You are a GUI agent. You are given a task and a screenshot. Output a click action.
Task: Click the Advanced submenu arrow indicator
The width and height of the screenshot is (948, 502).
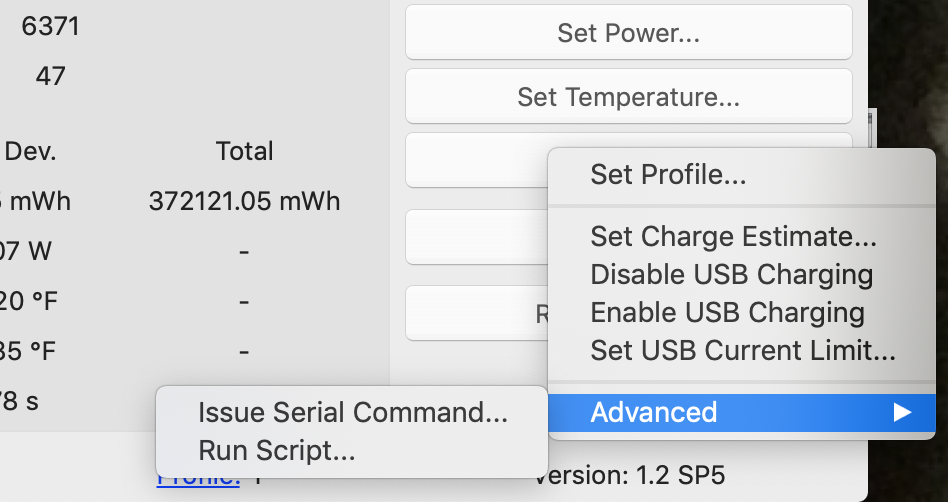pyautogui.click(x=902, y=412)
